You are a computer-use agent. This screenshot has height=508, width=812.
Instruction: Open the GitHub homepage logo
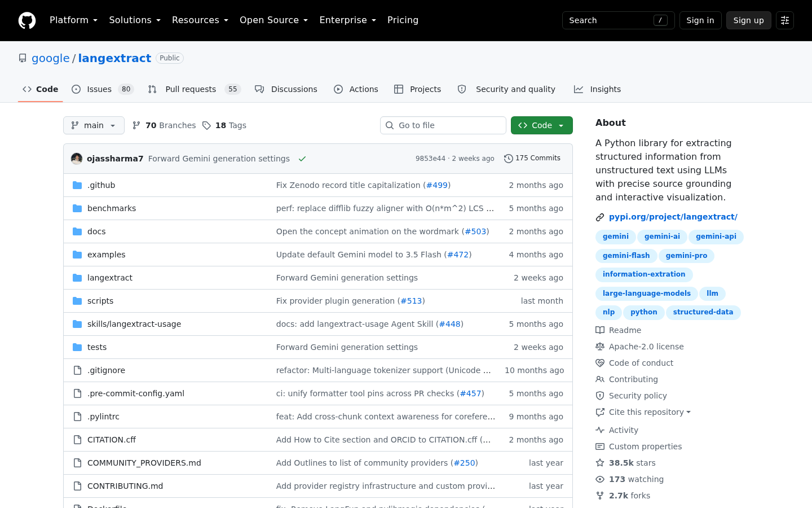pos(27,20)
